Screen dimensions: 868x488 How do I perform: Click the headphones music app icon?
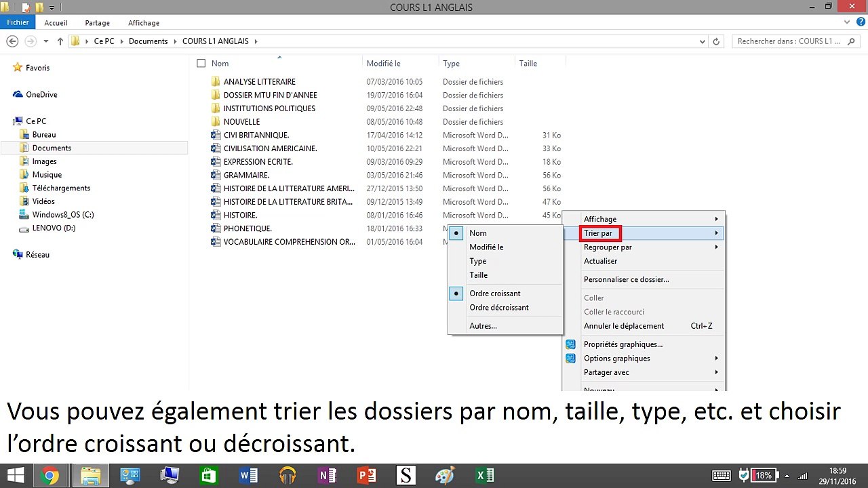[x=288, y=476]
